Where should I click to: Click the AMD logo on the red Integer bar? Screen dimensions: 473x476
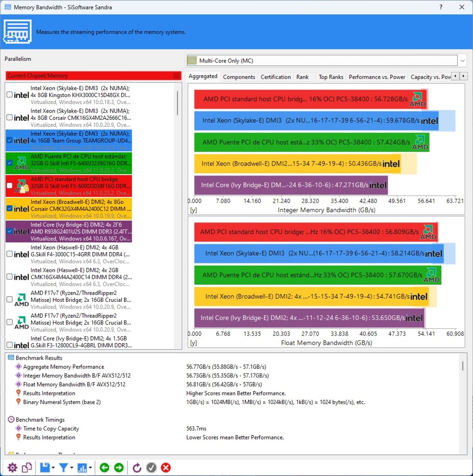click(x=417, y=99)
